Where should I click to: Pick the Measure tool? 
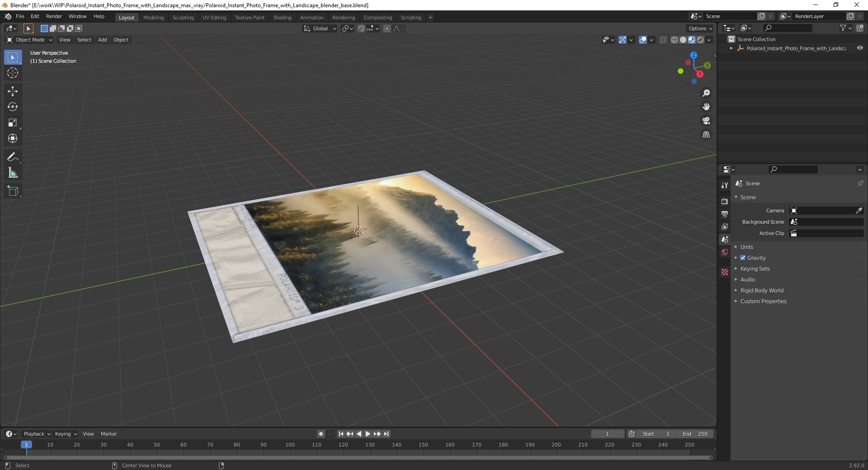pyautogui.click(x=13, y=173)
